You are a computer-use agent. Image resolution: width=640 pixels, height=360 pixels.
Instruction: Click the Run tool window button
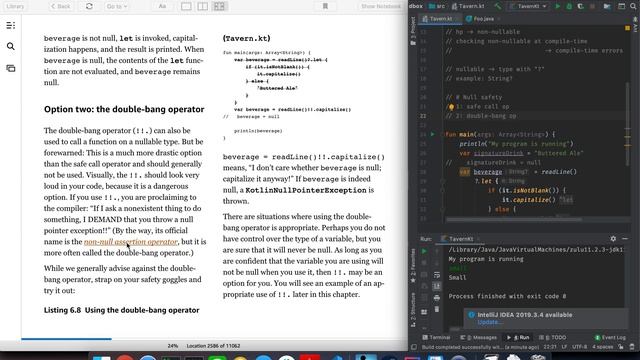coord(518,338)
